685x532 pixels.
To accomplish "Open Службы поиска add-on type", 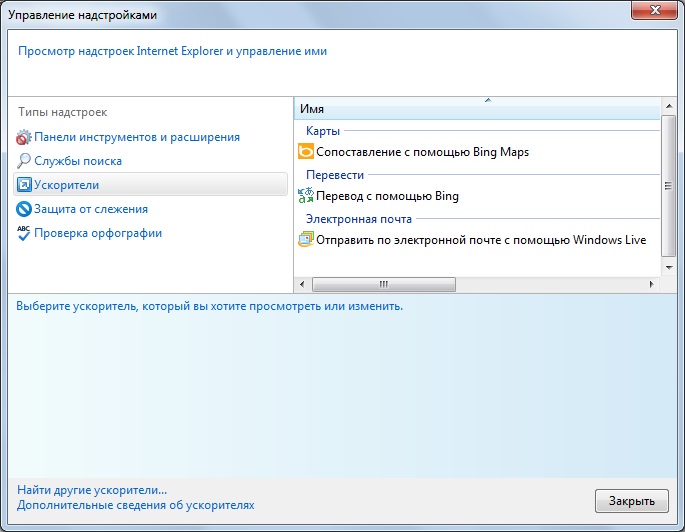I will click(x=78, y=161).
